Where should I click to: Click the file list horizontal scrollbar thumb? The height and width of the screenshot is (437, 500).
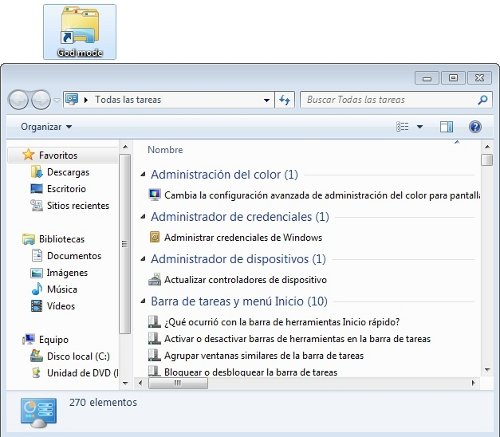tap(178, 383)
